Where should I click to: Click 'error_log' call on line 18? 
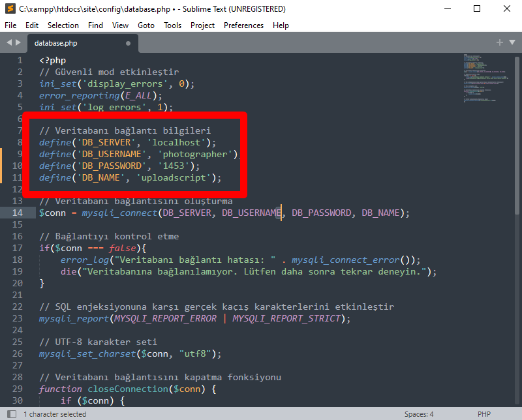(85, 260)
